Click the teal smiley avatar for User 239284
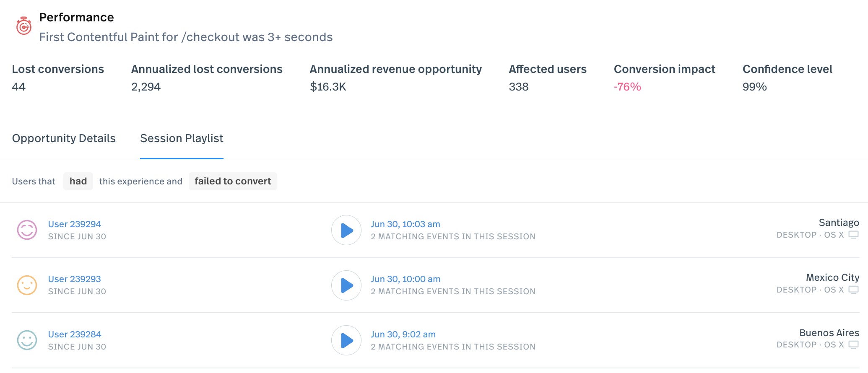This screenshot has height=373, width=868. coord(27,340)
